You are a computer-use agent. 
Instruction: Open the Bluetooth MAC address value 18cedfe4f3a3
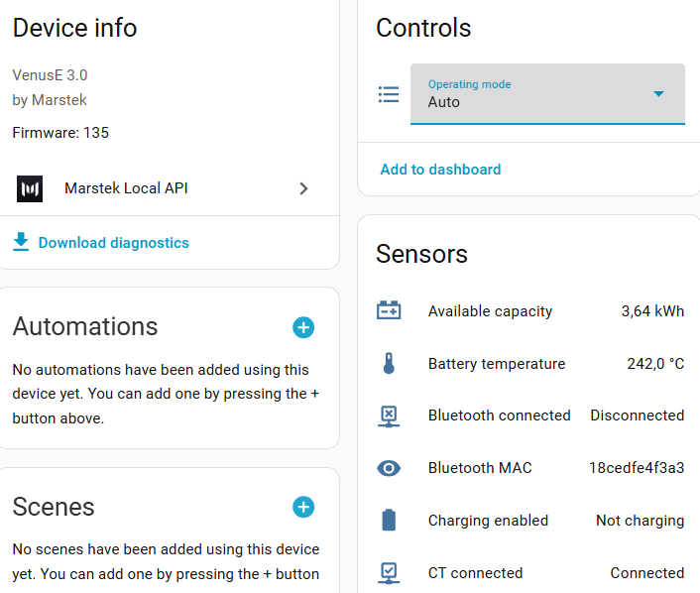coord(636,468)
